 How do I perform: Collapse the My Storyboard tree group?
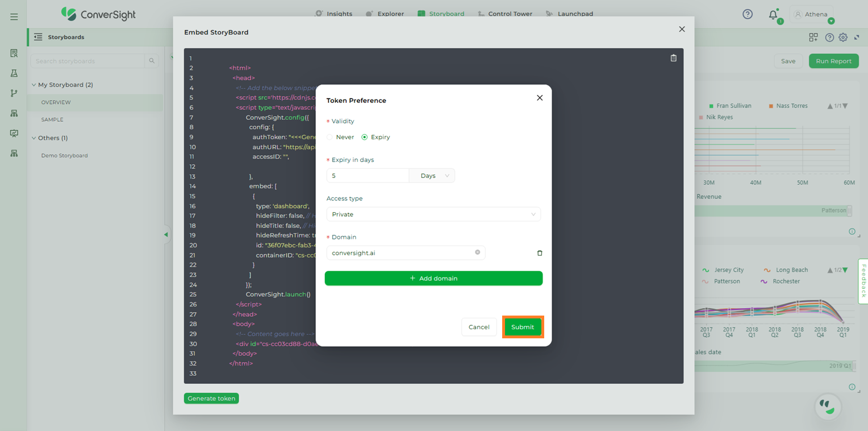pos(34,85)
